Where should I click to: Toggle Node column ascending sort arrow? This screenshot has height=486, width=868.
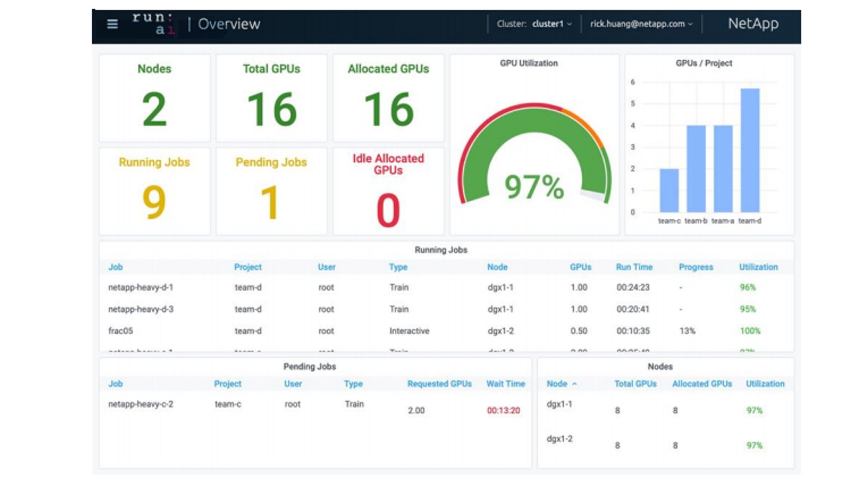point(574,384)
